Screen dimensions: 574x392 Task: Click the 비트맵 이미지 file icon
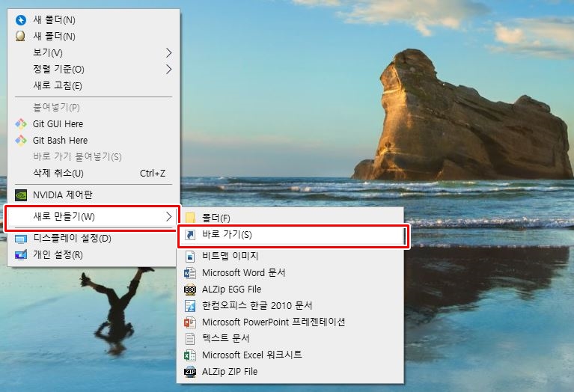point(190,256)
